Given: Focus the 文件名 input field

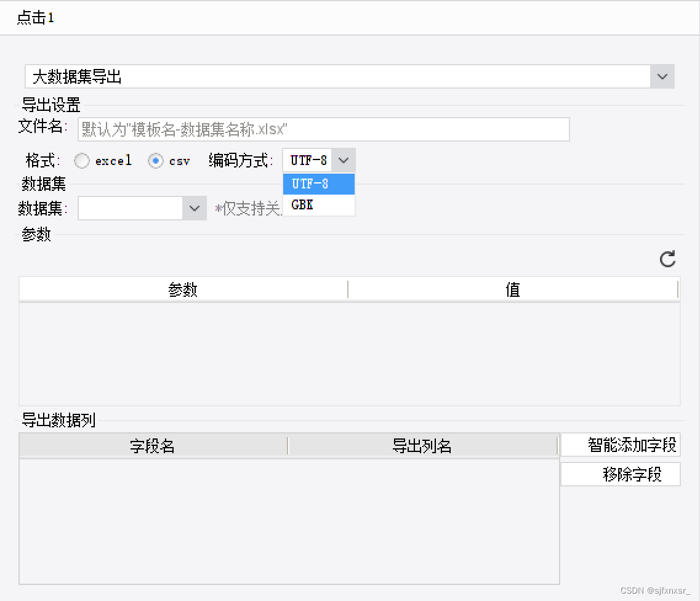Looking at the screenshot, I should point(324,129).
